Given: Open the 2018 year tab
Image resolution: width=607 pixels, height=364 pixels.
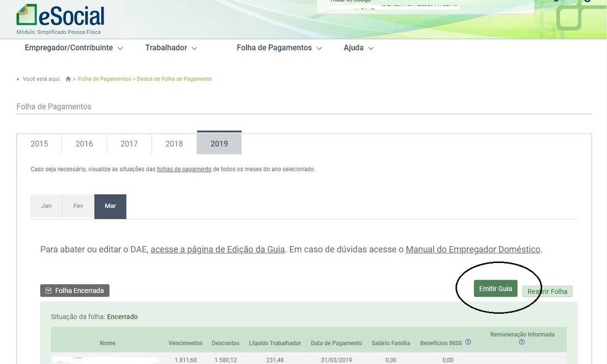Looking at the screenshot, I should point(174,143).
